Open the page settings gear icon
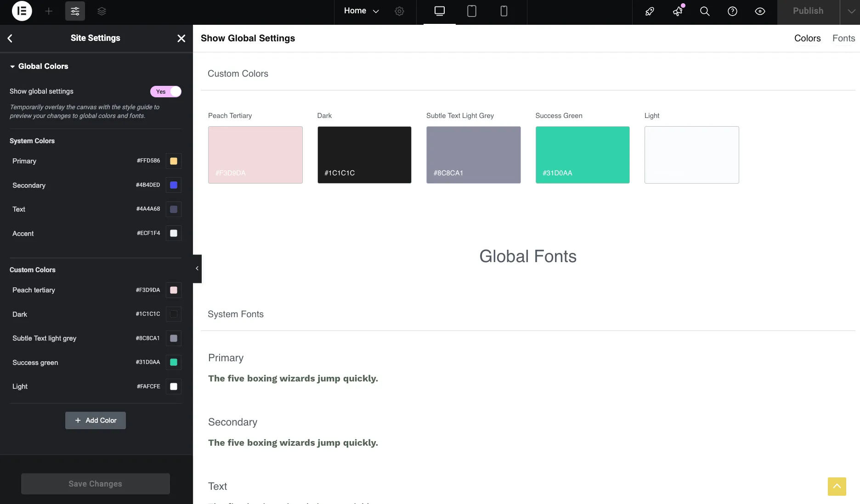Image resolution: width=860 pixels, height=504 pixels. pyautogui.click(x=399, y=11)
